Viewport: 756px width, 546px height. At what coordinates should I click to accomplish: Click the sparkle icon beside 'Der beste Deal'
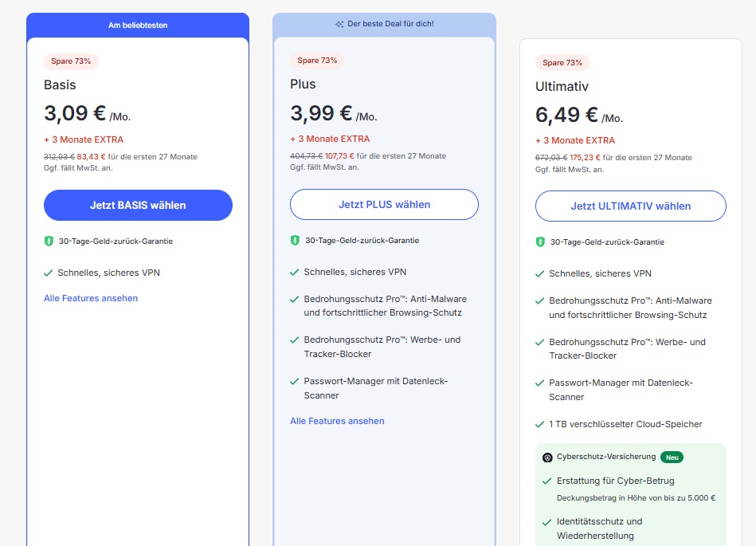pos(339,24)
